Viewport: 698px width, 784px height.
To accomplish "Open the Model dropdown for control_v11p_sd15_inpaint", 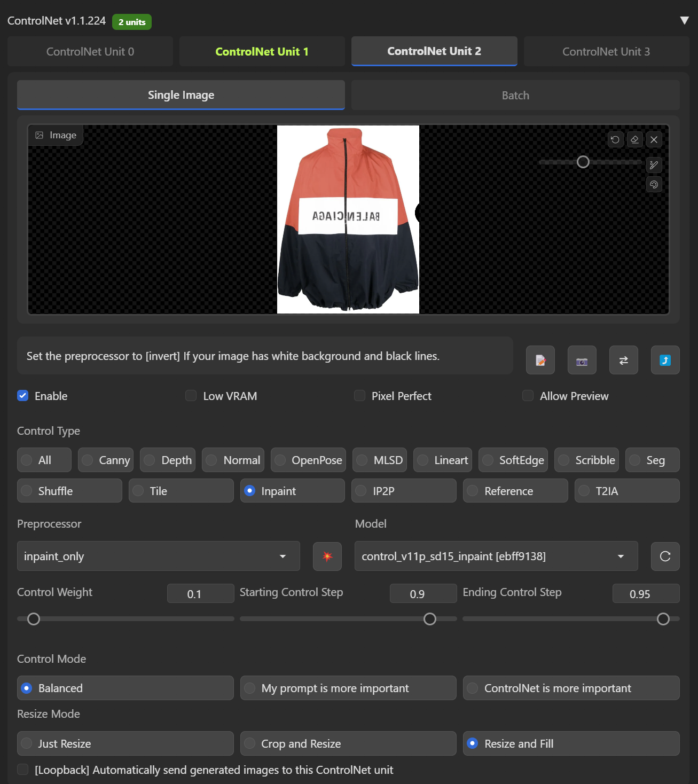I will pos(497,556).
